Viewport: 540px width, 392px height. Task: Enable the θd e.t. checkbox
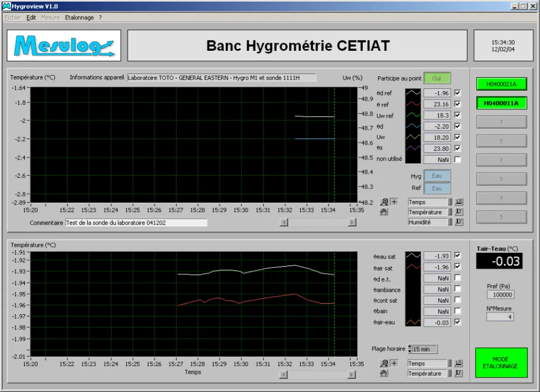click(458, 278)
